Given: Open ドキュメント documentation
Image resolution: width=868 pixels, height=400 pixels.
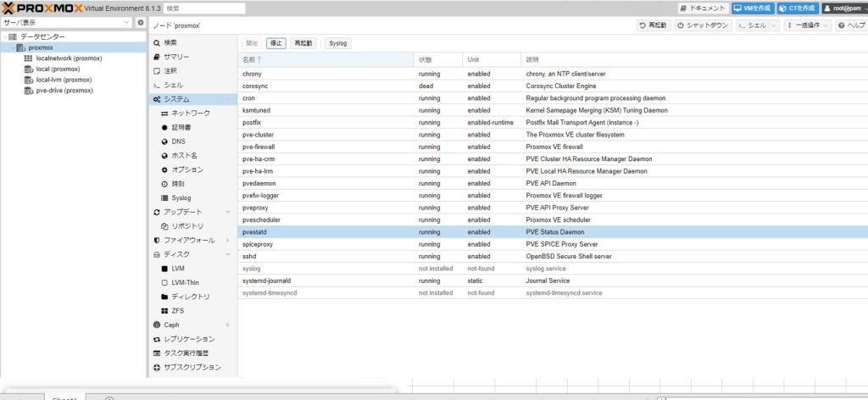Looking at the screenshot, I should [703, 8].
